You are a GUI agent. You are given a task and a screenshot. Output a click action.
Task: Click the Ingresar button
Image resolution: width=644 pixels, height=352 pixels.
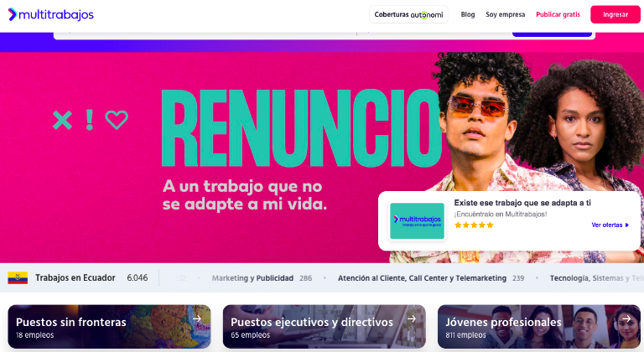615,14
